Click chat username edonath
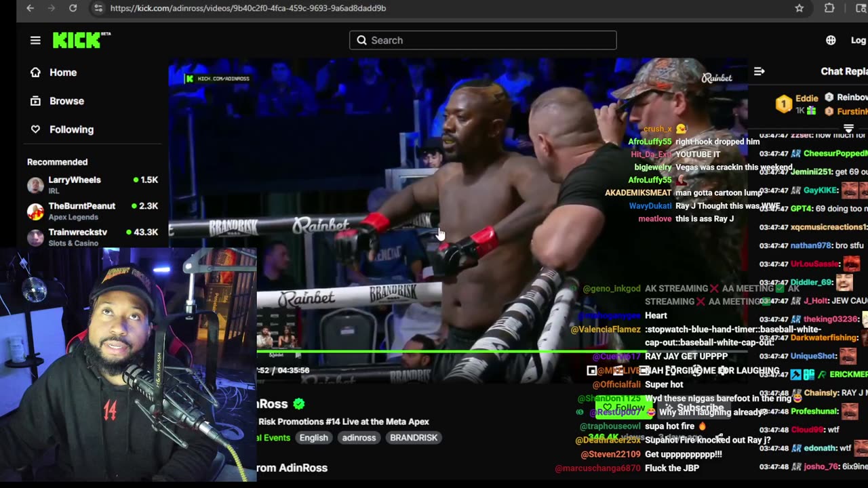868x488 pixels. pos(821,448)
